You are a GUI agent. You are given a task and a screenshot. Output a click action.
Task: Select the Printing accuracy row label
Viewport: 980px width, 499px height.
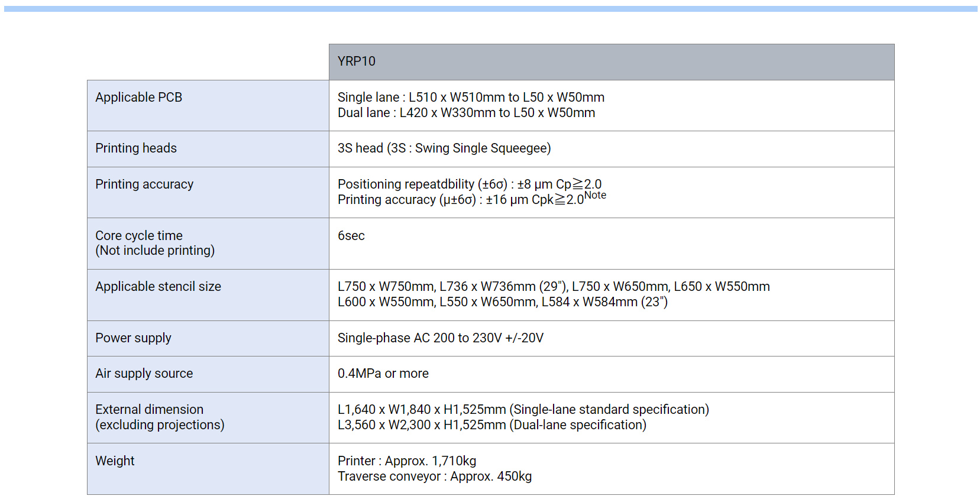pyautogui.click(x=144, y=184)
